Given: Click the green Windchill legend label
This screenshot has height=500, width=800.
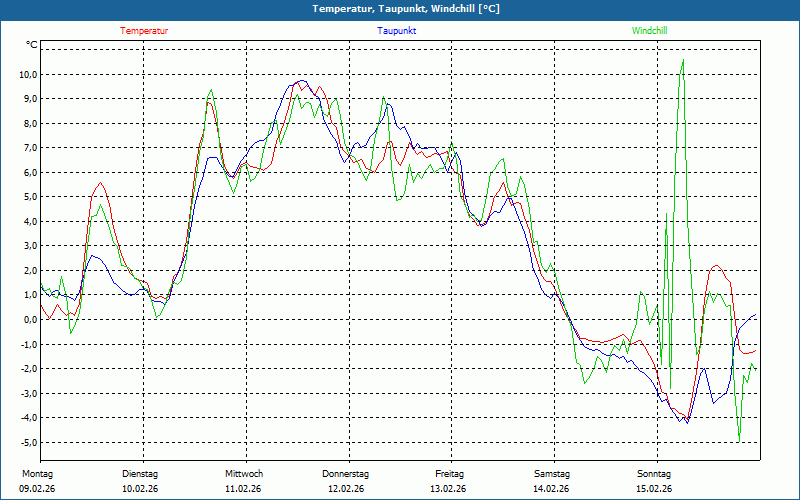Looking at the screenshot, I should [x=650, y=31].
